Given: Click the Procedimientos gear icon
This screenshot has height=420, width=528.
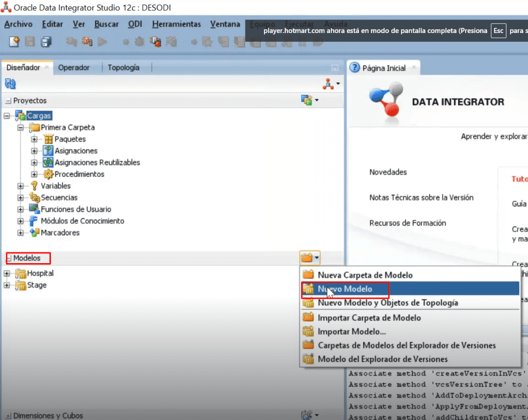Looking at the screenshot, I should [x=48, y=174].
